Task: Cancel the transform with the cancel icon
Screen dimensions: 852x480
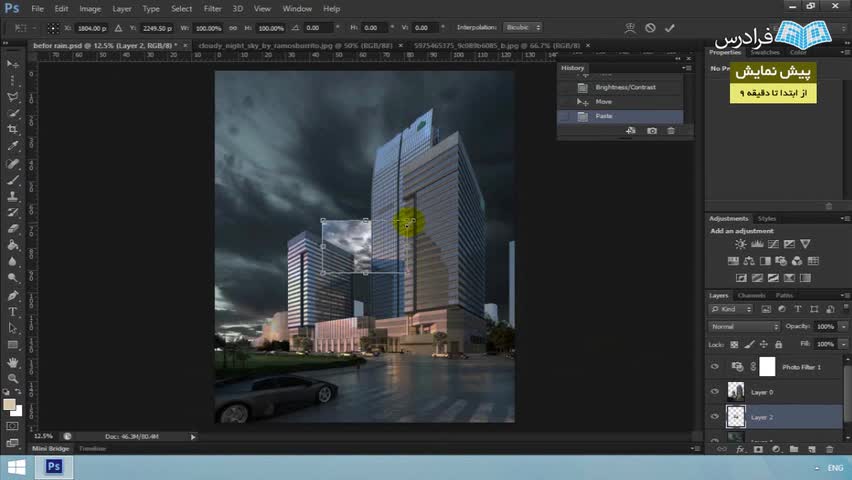Action: point(650,28)
